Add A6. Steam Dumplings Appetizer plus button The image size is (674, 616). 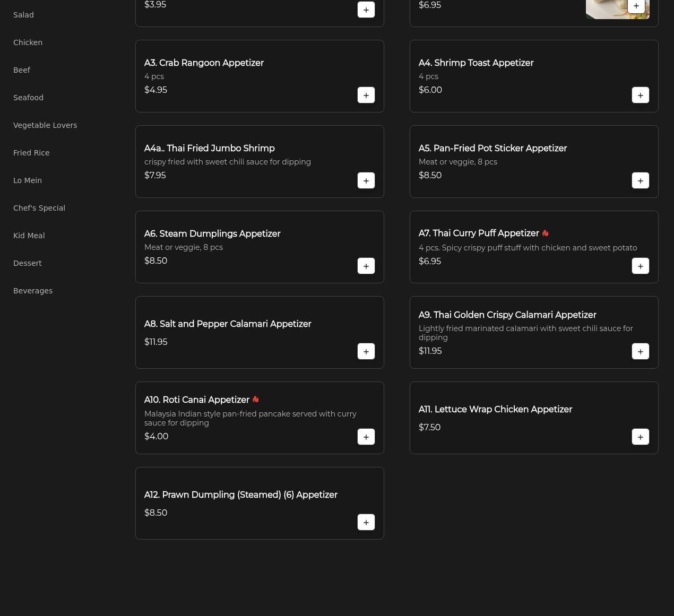click(x=366, y=266)
